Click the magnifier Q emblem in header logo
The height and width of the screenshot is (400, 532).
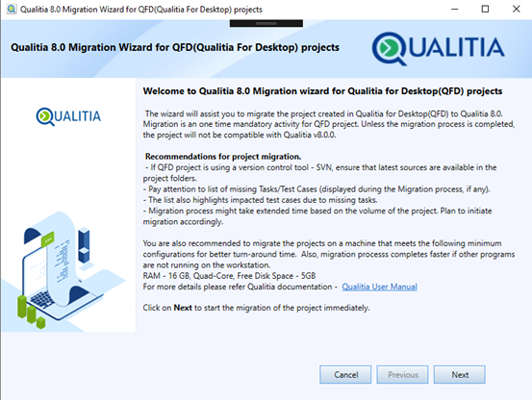pos(389,49)
